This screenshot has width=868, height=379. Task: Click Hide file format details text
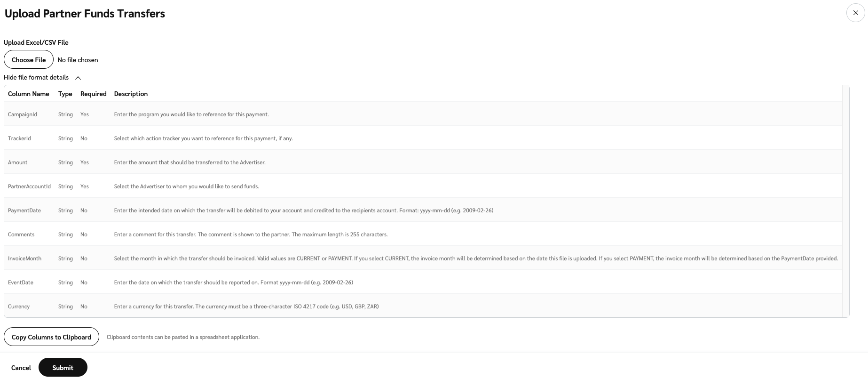coord(36,77)
